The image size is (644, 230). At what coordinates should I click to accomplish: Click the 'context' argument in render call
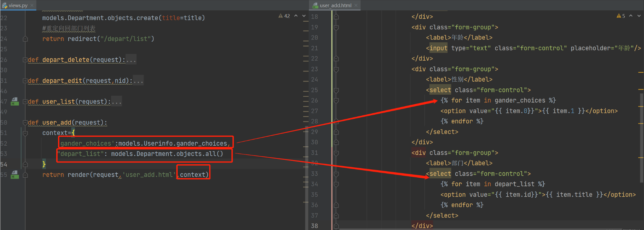tap(192, 175)
